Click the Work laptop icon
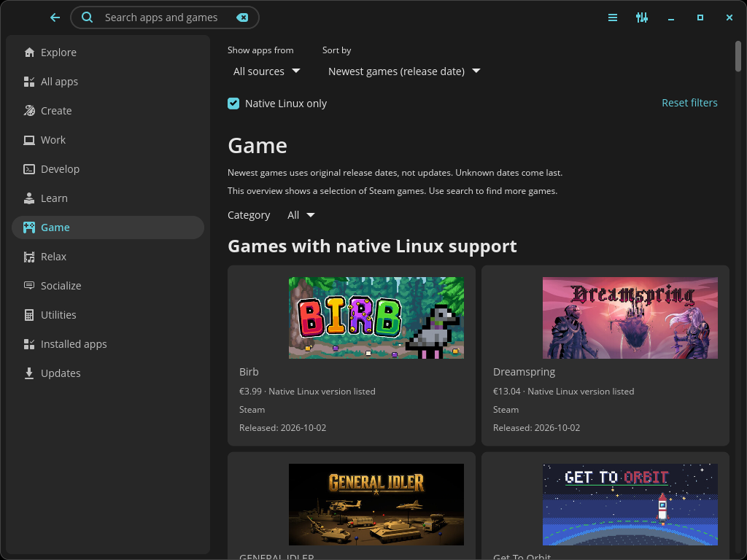 tap(29, 140)
